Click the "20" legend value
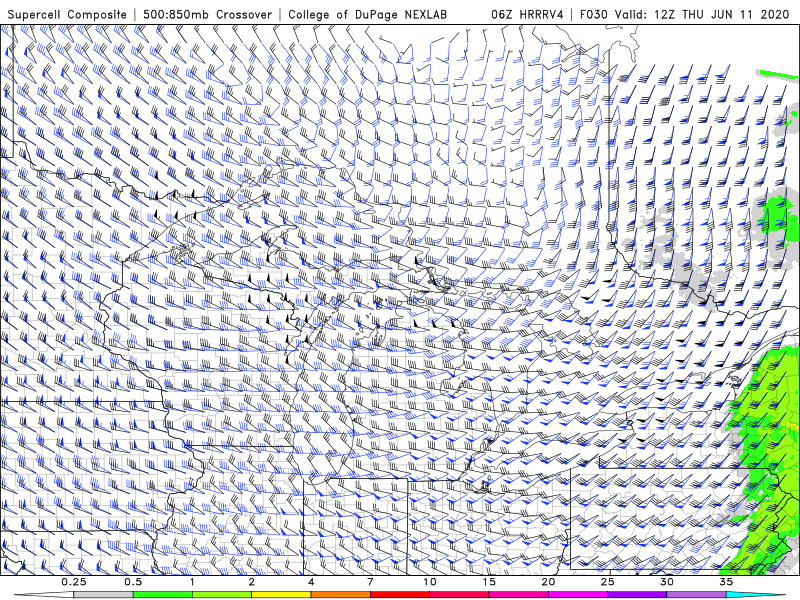 [x=548, y=582]
